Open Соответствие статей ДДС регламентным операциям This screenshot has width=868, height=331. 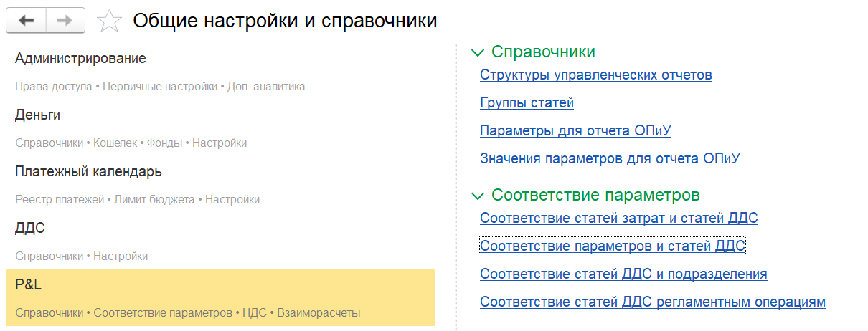[653, 302]
